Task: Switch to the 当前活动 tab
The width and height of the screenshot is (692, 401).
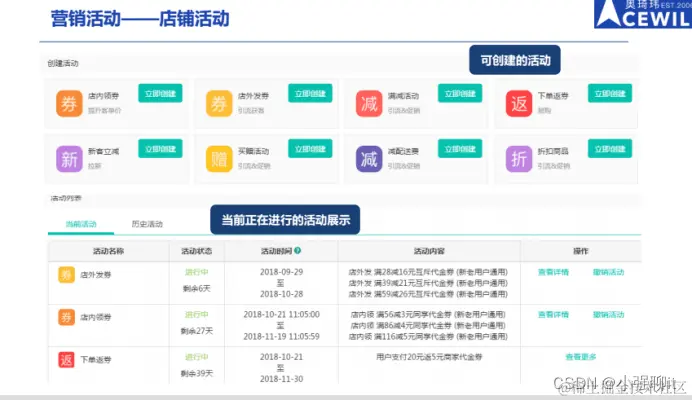Action: click(x=81, y=224)
